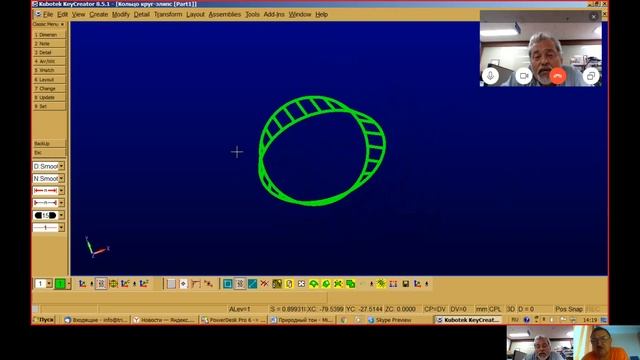Toggle the second dotted grid button

point(240,284)
